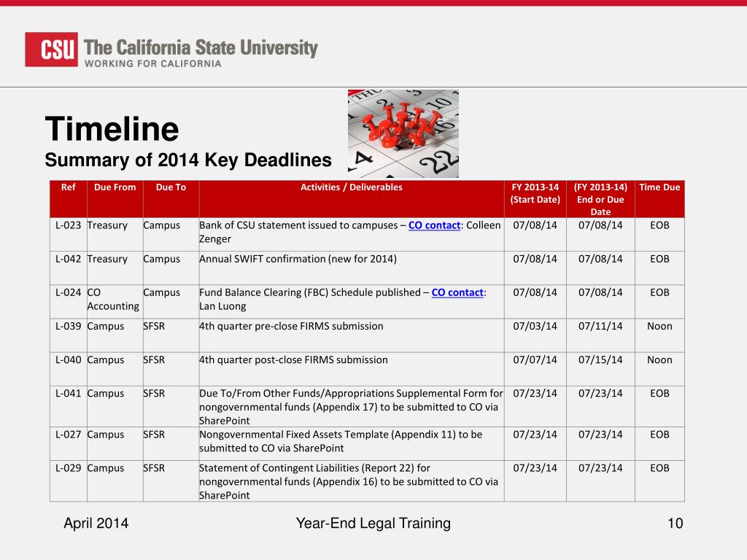Image resolution: width=747 pixels, height=560 pixels.
Task: Click slide page number '10'
Action: tap(675, 524)
